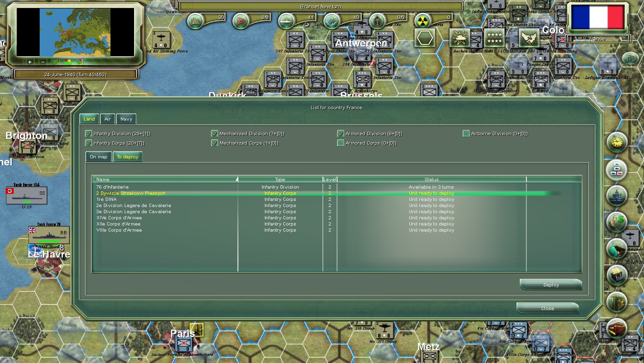Select the XIIe Corps d'Armee row
Viewport: 644px width, 363px height.
click(x=337, y=224)
